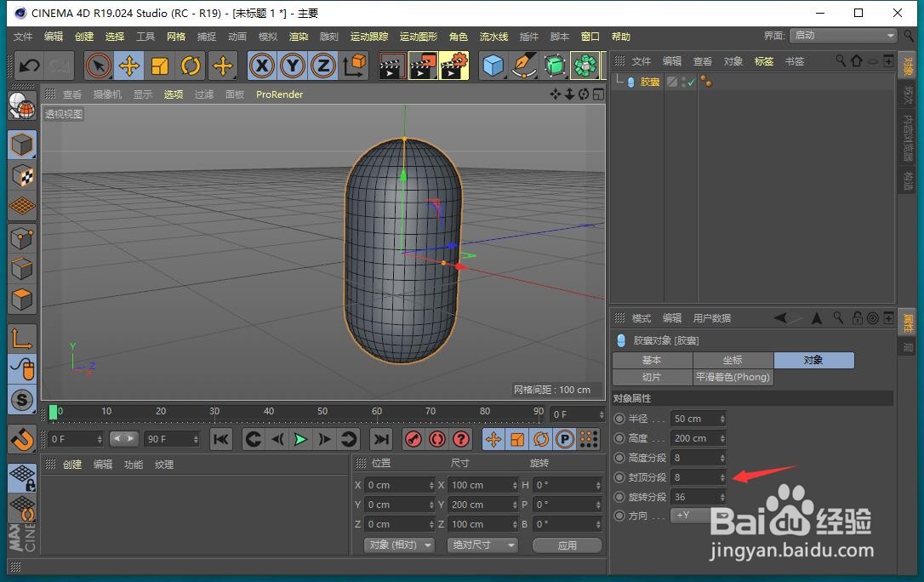The height and width of the screenshot is (582, 924).
Task: Expand the 对象 (相对) dropdown
Action: tap(398, 545)
